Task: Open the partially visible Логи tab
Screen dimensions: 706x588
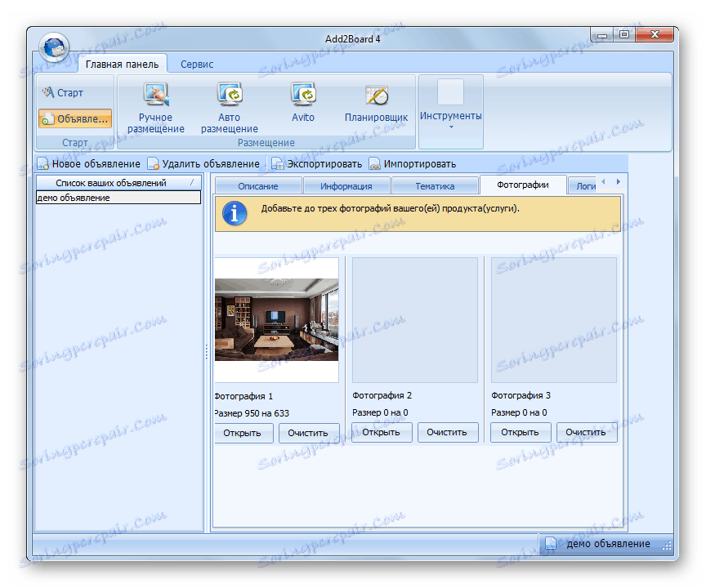Action: point(583,186)
